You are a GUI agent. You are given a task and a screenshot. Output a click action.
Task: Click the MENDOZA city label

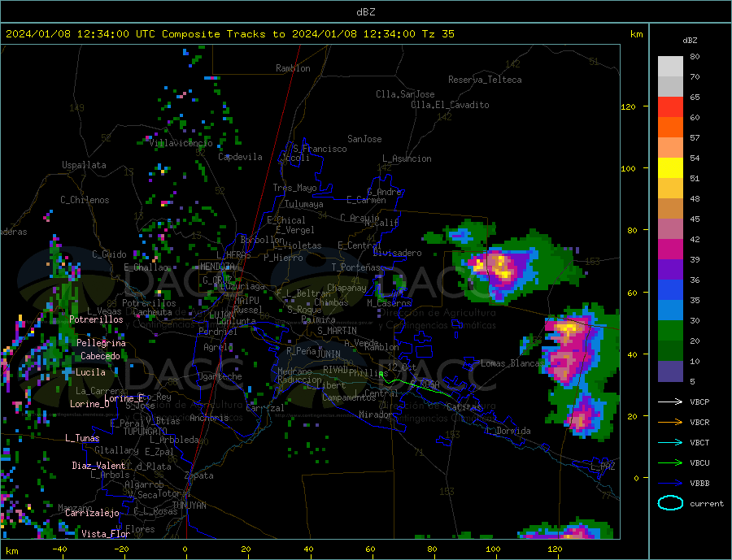(x=219, y=267)
